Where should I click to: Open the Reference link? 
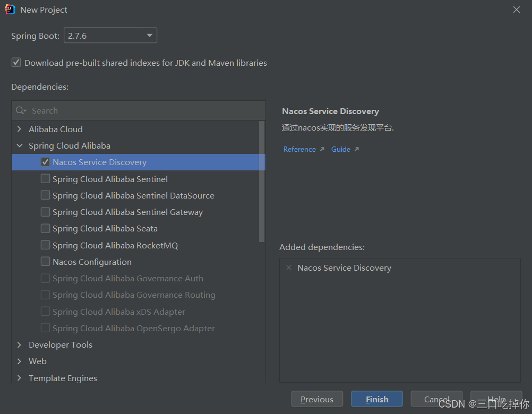tap(299, 149)
